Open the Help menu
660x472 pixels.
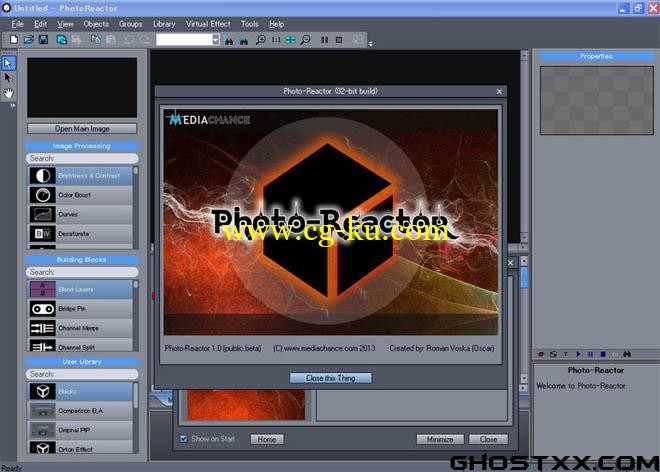click(277, 24)
